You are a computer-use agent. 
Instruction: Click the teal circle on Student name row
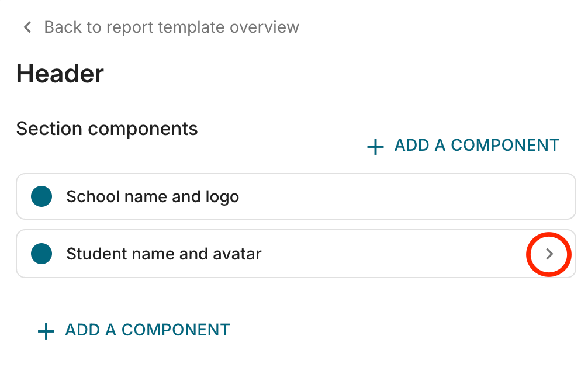41,254
